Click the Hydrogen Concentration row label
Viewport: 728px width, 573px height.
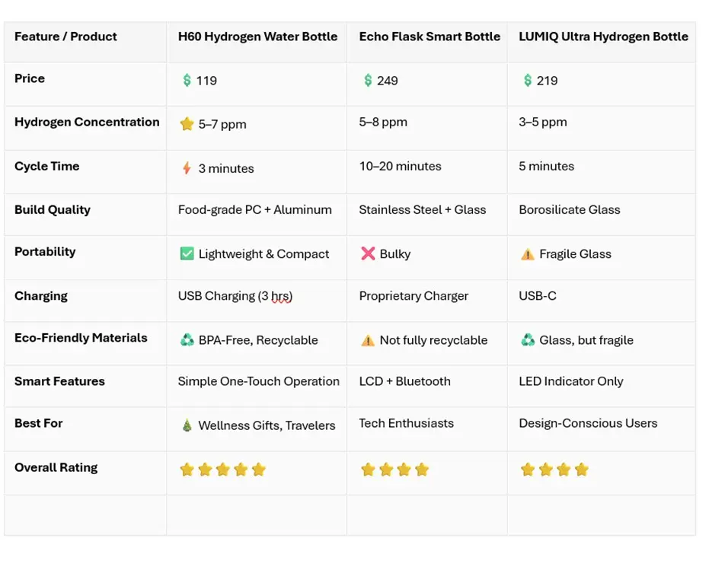click(x=87, y=122)
